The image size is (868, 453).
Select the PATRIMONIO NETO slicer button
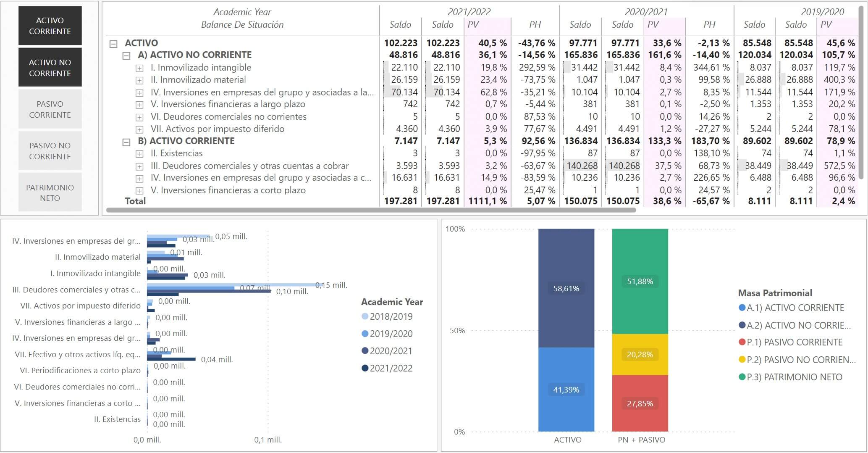[50, 192]
